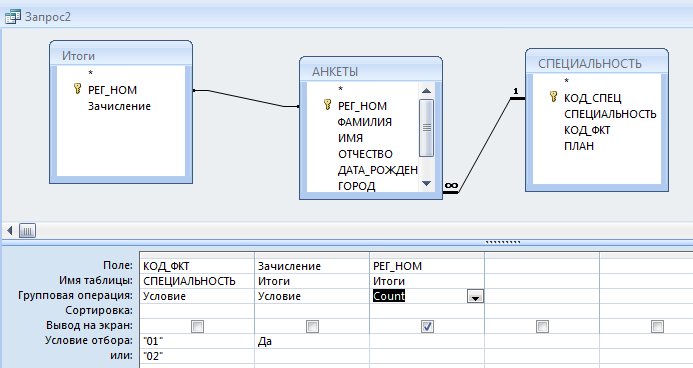Click primary key icon beside РЕГ_НОМ in АНКЕТЫ
The image size is (693, 368).
327,105
